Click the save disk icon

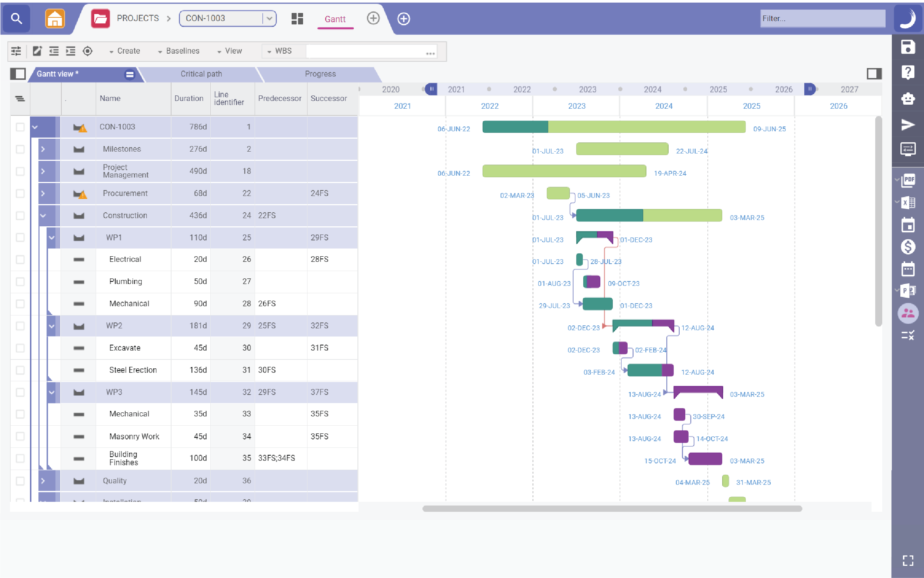pyautogui.click(x=908, y=47)
